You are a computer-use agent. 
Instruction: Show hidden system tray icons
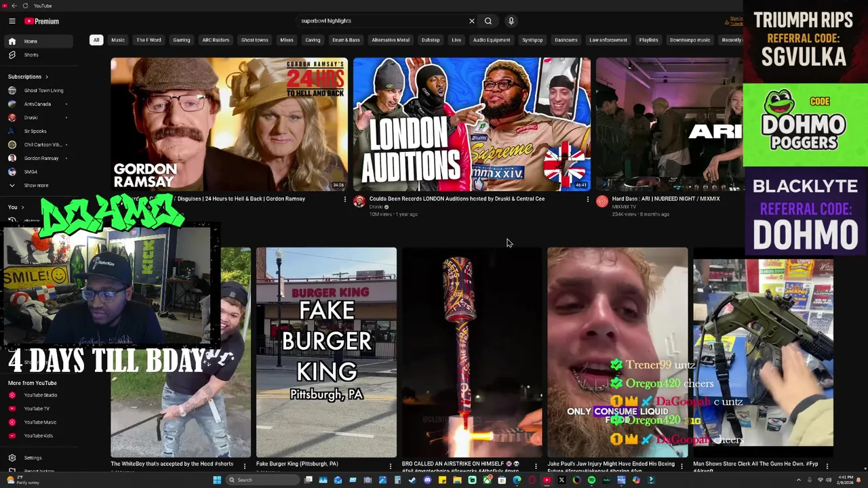click(x=799, y=480)
